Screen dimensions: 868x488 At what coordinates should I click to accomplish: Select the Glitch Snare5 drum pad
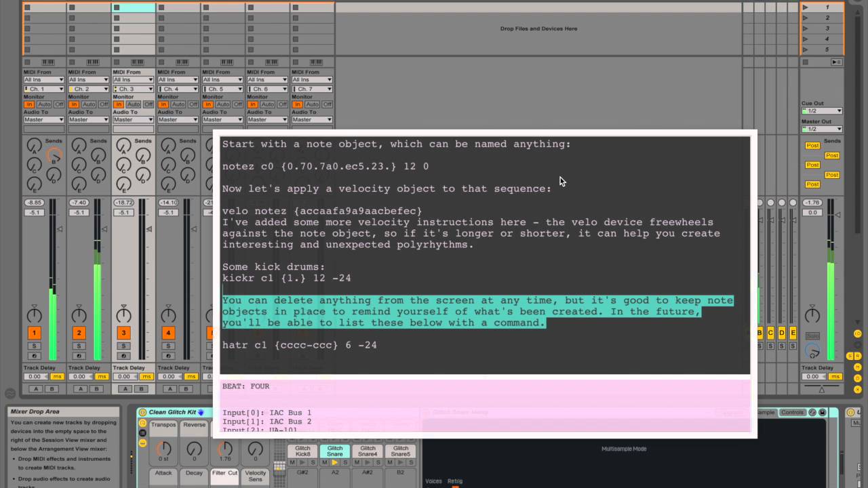point(401,451)
